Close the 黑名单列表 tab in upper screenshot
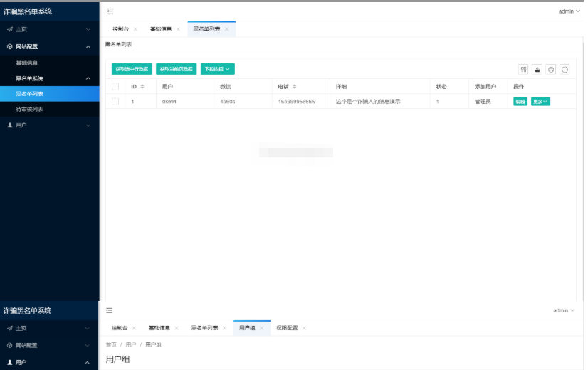 pos(226,29)
